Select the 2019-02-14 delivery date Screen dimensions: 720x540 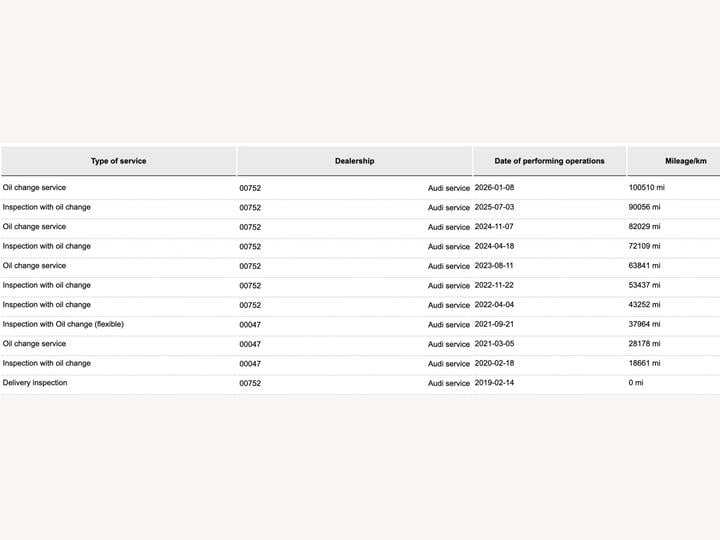[x=494, y=383]
